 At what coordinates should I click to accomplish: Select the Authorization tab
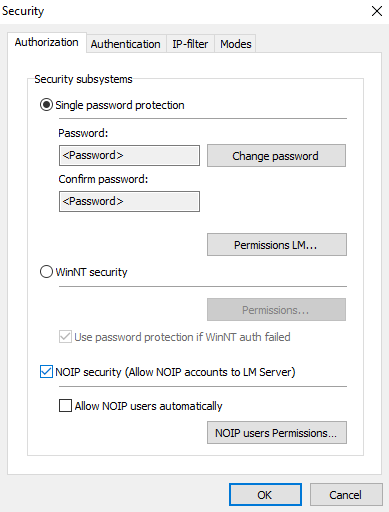coord(47,42)
